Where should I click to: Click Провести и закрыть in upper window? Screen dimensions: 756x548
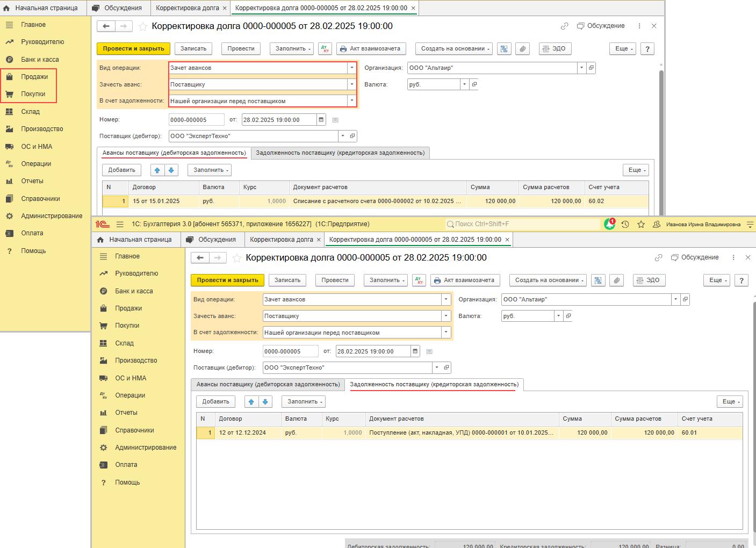[x=133, y=49]
